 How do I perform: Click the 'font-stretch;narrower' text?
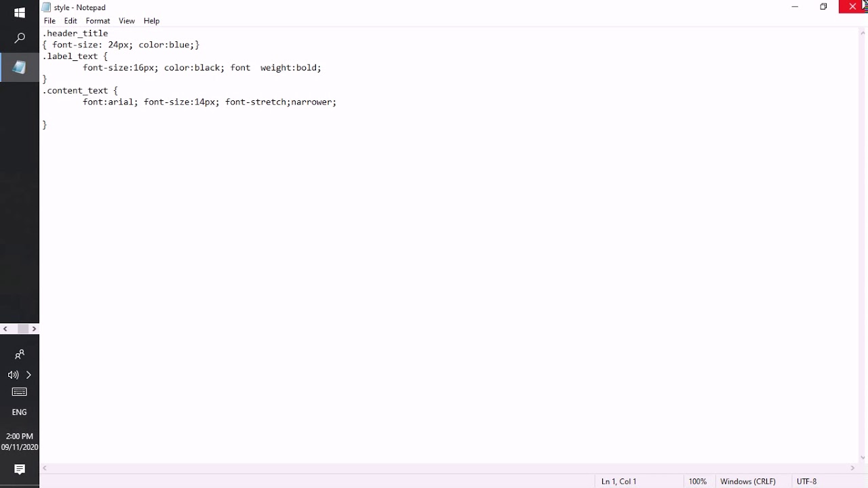point(280,102)
